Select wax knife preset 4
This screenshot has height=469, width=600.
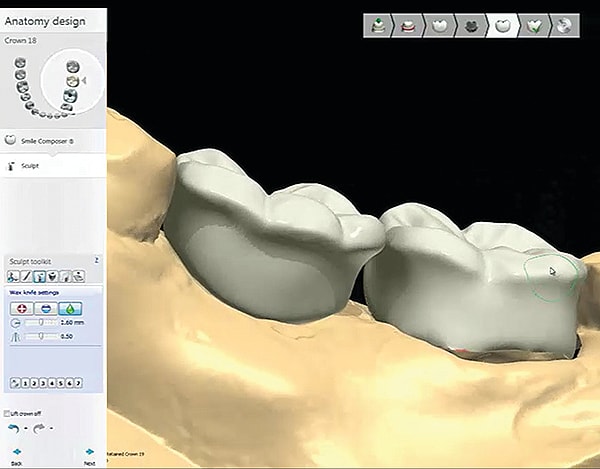[52, 383]
